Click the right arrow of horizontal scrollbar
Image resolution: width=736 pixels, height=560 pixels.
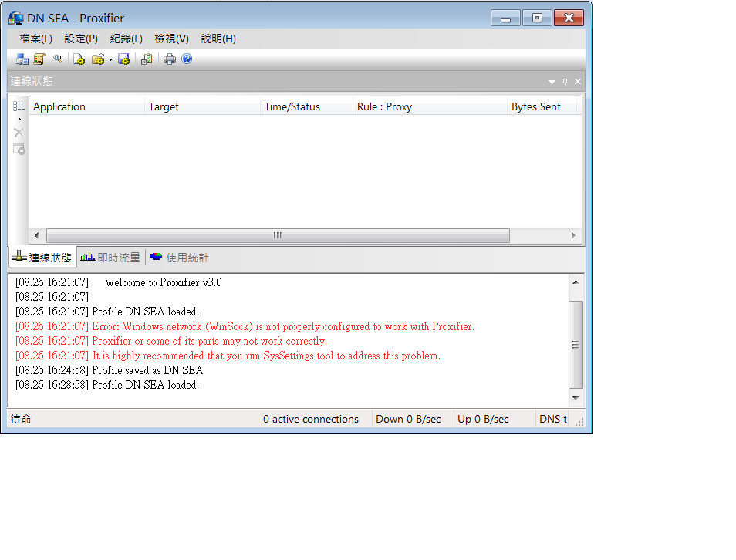pyautogui.click(x=573, y=235)
